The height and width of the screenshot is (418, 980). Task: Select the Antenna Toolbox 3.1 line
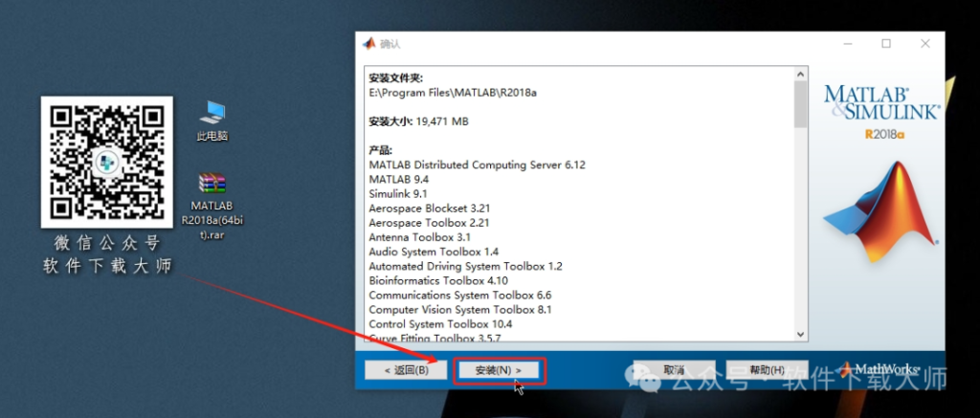point(419,237)
